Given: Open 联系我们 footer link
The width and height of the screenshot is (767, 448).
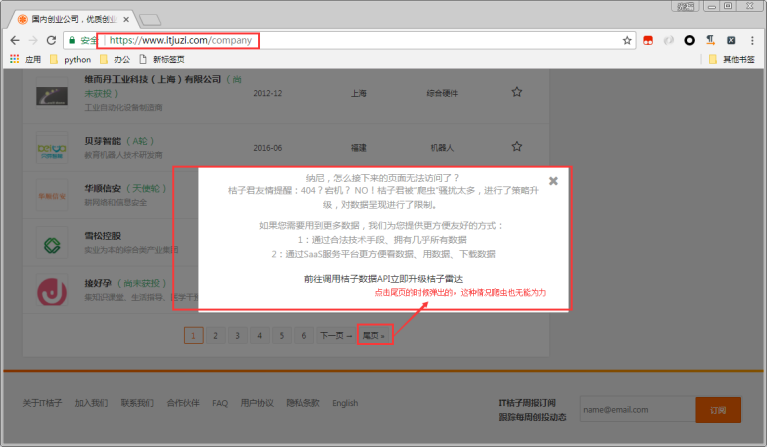Looking at the screenshot, I should point(137,403).
